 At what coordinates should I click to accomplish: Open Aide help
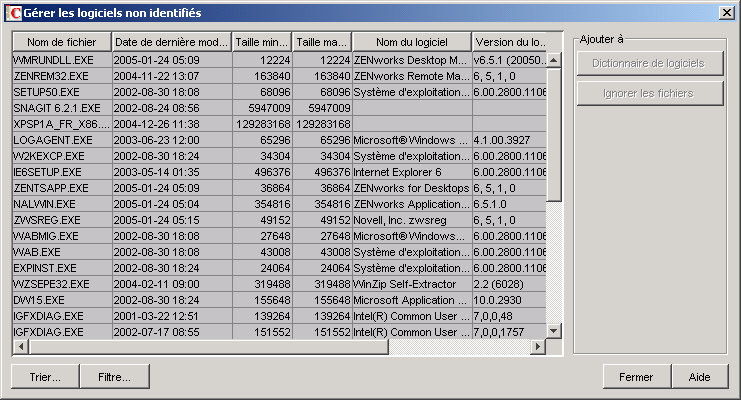click(699, 376)
